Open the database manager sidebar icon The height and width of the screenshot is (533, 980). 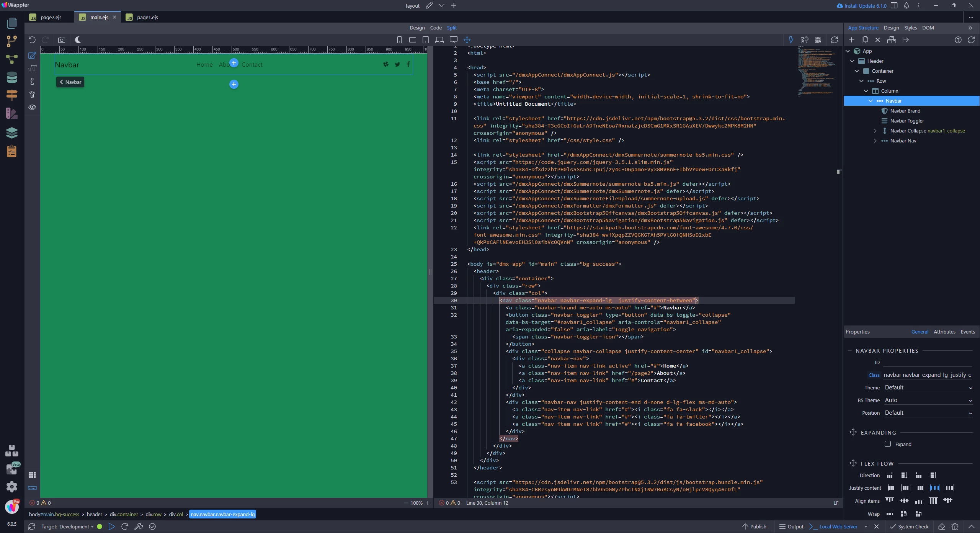(x=12, y=77)
